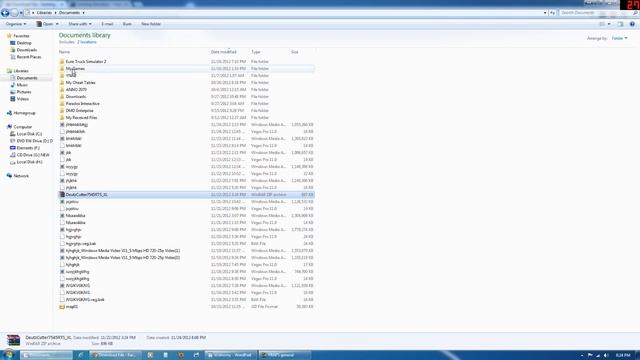Open the Euro Truck Simulator 2 folder icon
The height and width of the screenshot is (360, 640).
click(x=62, y=62)
